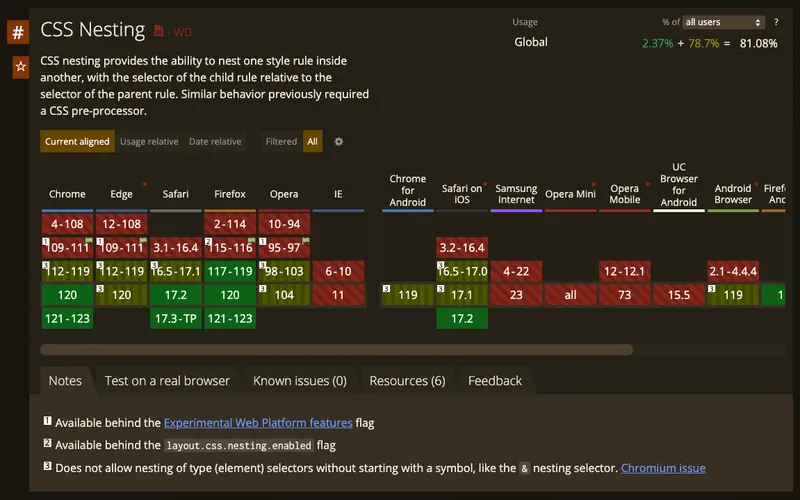Switch to Date relative view
800x500 pixels.
(x=215, y=141)
